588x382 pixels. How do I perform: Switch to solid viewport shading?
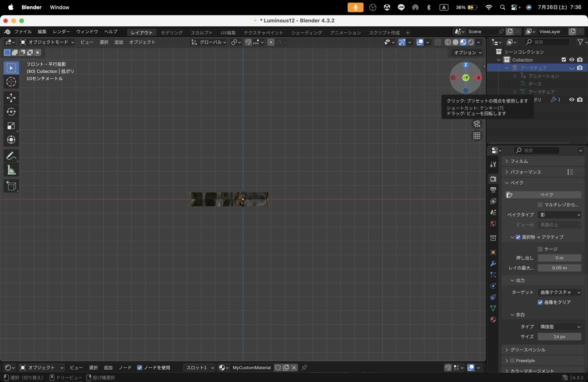(x=456, y=42)
